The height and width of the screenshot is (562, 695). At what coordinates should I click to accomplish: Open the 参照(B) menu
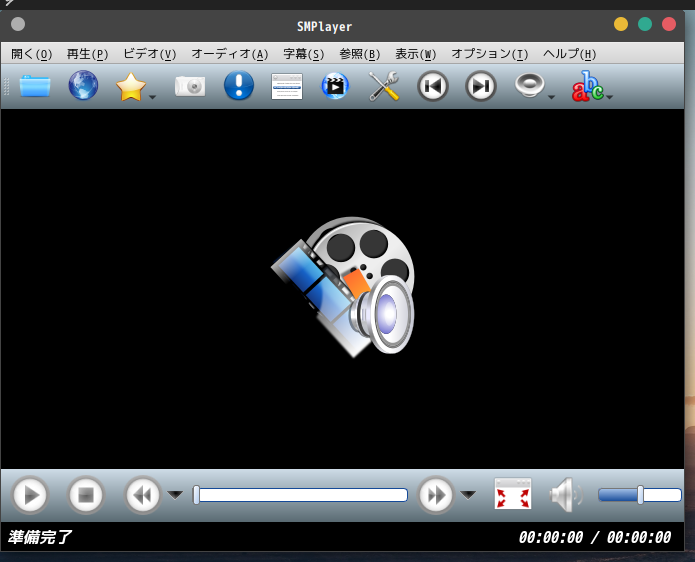[360, 54]
